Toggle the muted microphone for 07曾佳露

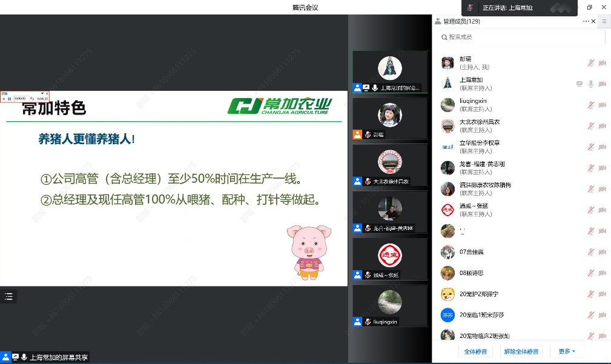[590, 252]
